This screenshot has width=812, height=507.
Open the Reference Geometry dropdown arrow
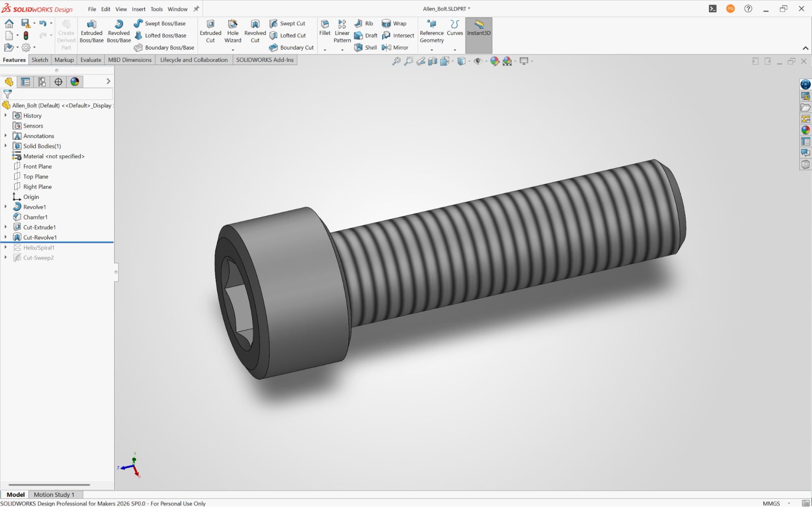tap(432, 50)
